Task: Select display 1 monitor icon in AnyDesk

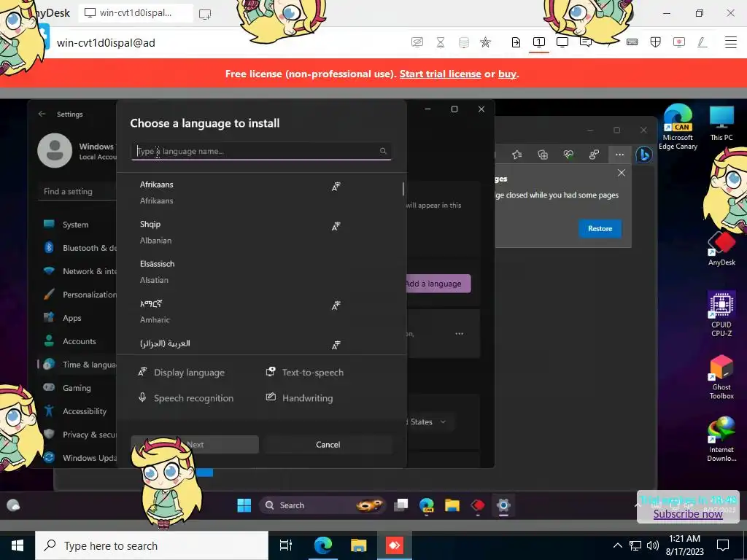Action: (x=539, y=42)
